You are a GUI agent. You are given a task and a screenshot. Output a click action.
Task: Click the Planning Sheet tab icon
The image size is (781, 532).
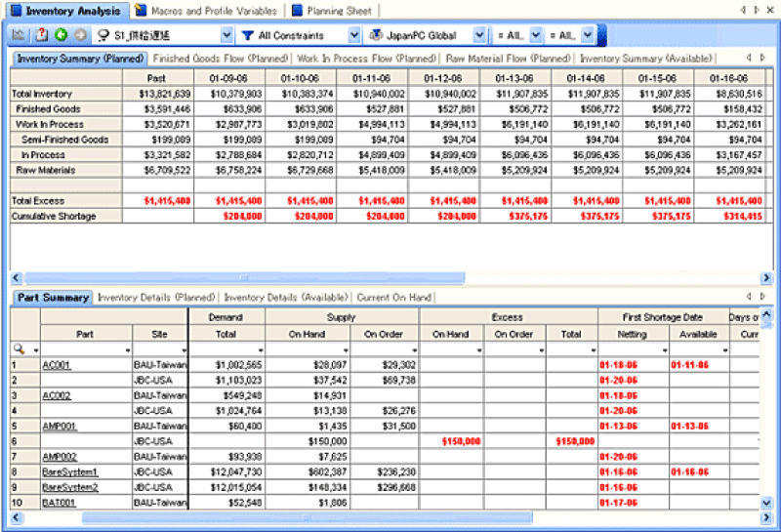tap(297, 11)
